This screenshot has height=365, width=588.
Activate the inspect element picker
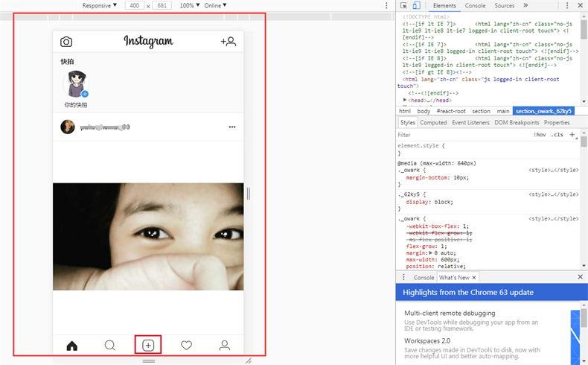(x=404, y=6)
